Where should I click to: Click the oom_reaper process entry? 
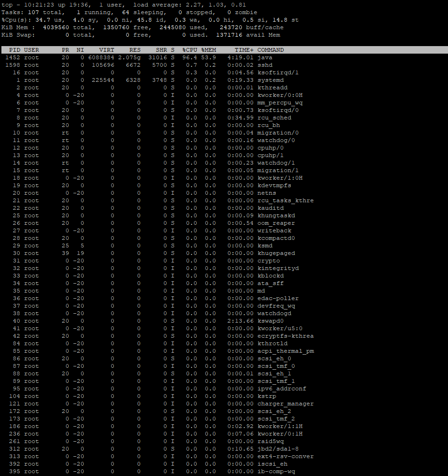click(276, 223)
